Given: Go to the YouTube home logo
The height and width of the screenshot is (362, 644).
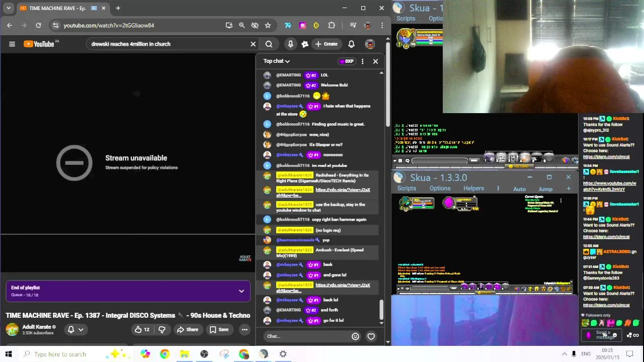Looking at the screenshot, I should click(x=39, y=44).
